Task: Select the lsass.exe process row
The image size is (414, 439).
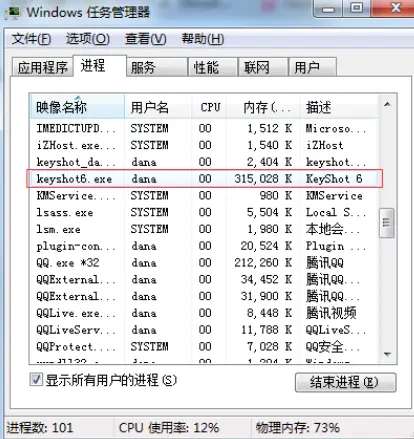Action: pos(204,212)
